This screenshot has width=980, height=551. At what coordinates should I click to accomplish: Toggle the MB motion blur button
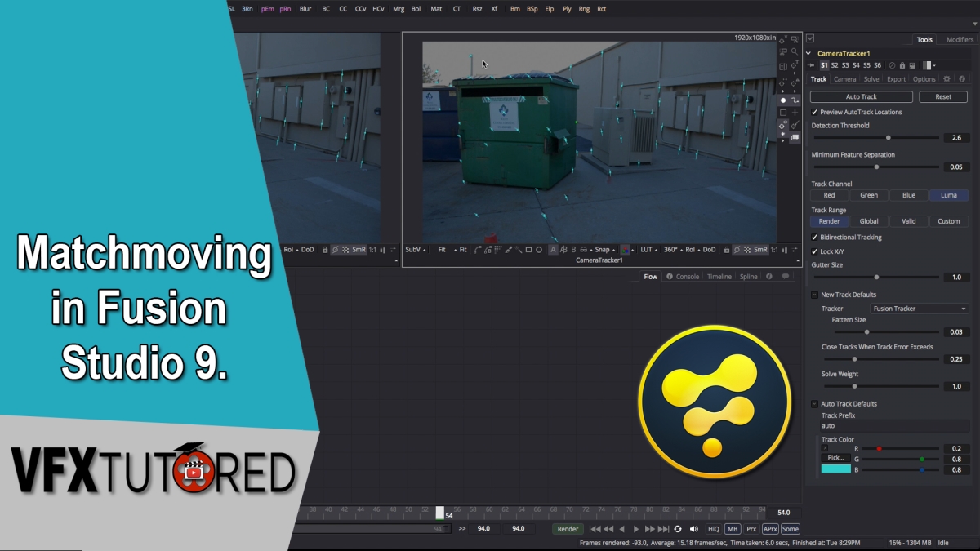coord(733,529)
